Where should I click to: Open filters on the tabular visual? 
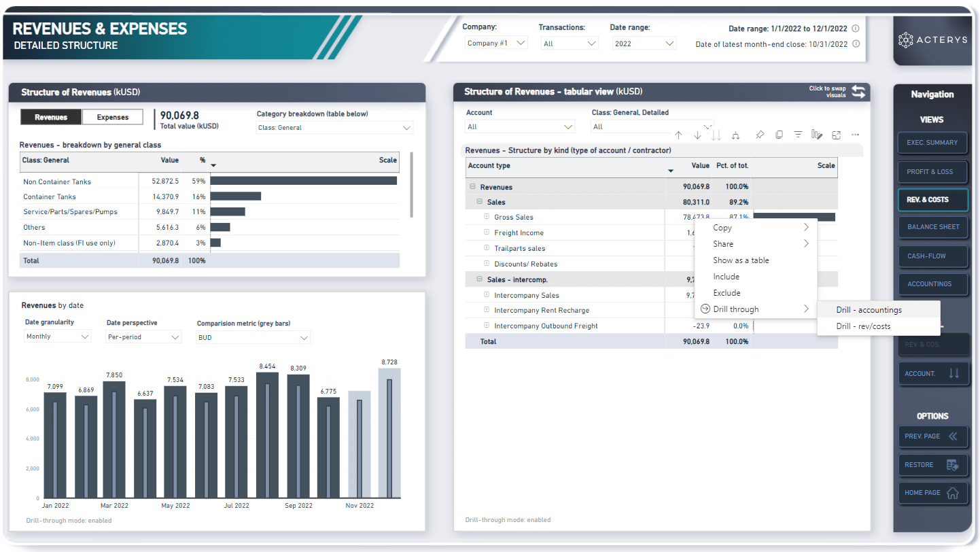click(x=798, y=135)
